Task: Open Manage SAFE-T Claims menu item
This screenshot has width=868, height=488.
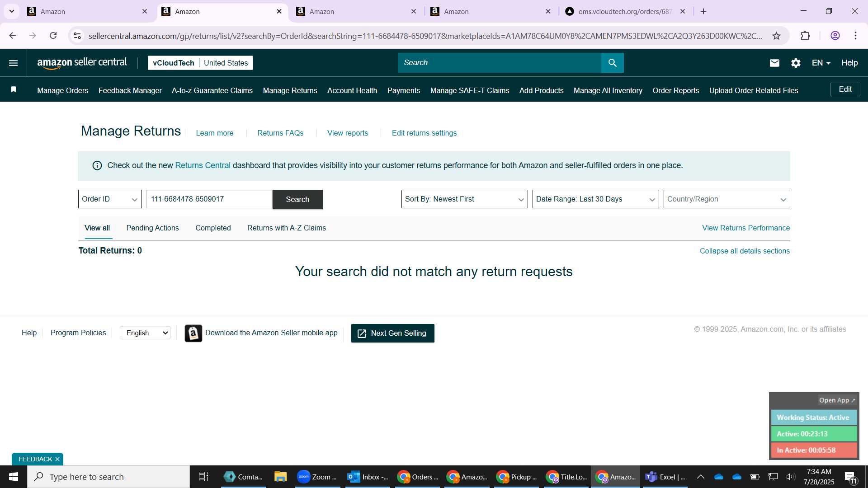Action: click(470, 90)
